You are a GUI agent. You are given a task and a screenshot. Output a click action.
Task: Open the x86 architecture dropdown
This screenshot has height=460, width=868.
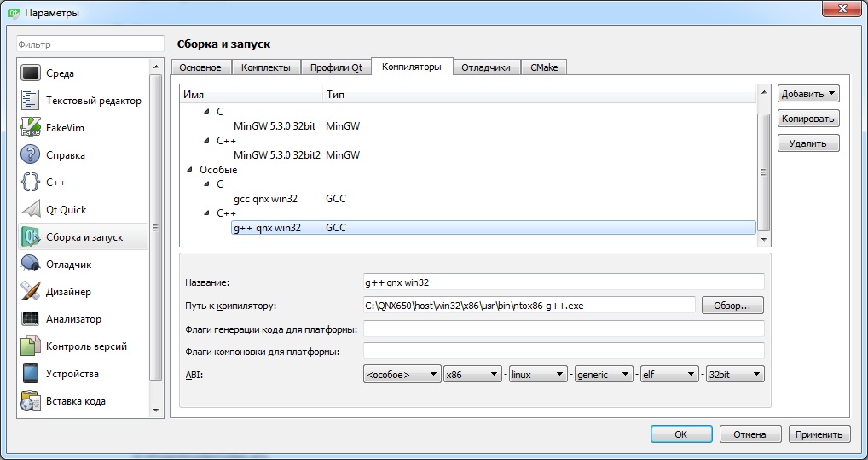(x=472, y=375)
